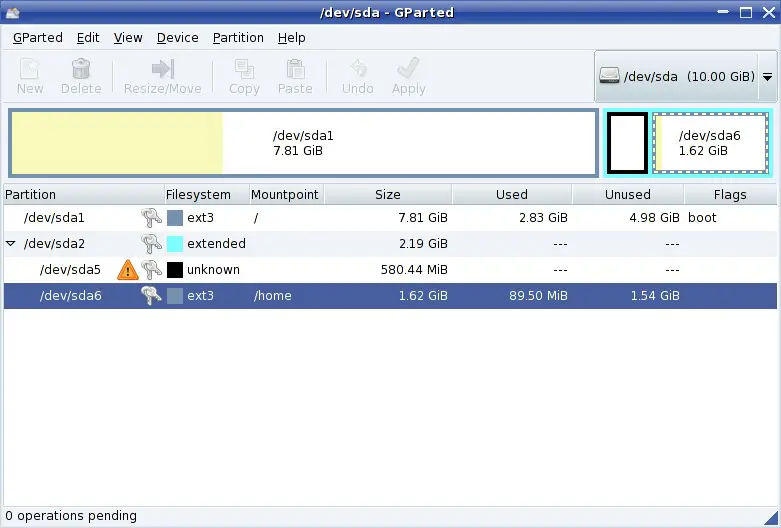Click the GParted app icon in title bar
Screen dimensions: 781x528
point(12,12)
